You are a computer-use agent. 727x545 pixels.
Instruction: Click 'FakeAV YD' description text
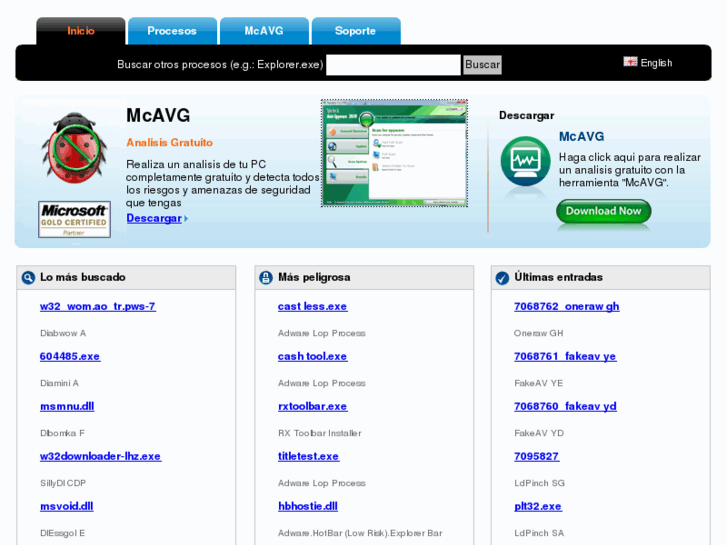tap(539, 433)
